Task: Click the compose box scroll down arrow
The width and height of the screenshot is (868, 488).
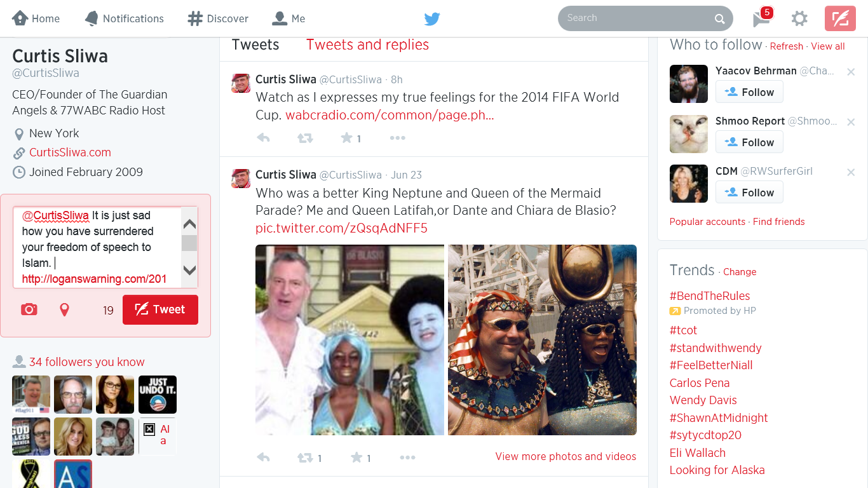Action: pyautogui.click(x=189, y=270)
